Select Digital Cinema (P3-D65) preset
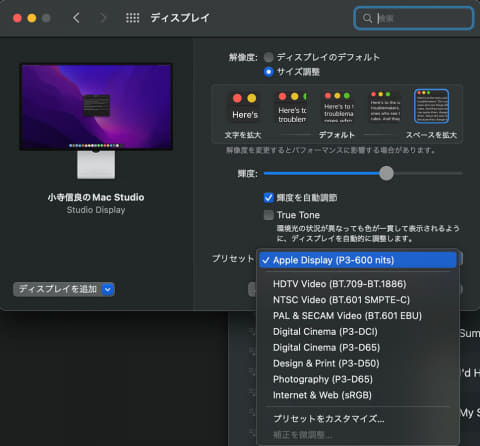Viewport: 480px width, 446px height. click(358, 348)
